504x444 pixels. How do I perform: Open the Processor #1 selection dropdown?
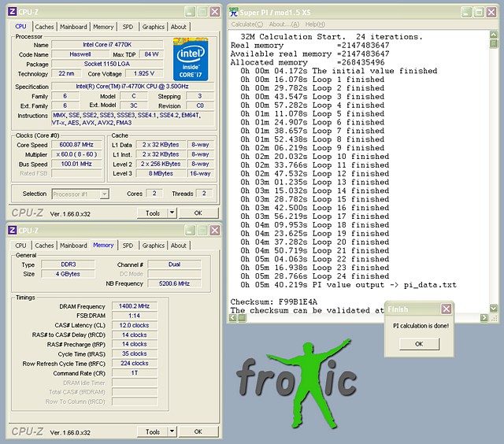[104, 194]
